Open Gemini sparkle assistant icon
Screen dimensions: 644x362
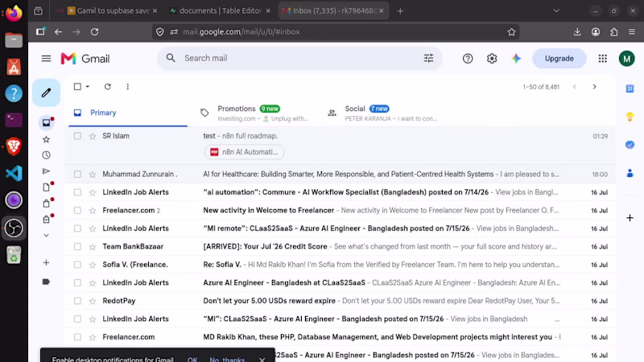click(516, 59)
